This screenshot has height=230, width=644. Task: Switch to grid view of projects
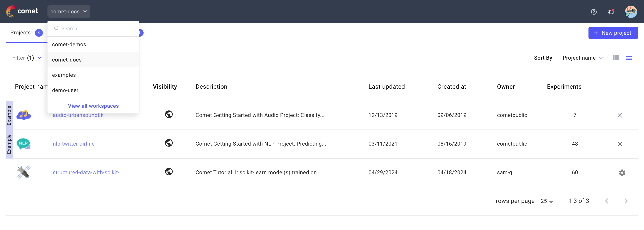(616, 57)
